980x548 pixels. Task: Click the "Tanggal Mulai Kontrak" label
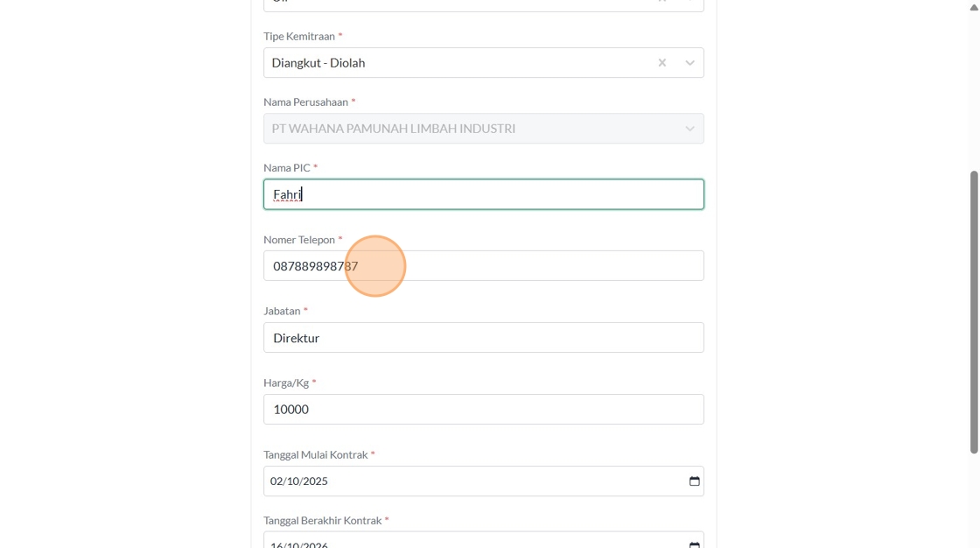[x=315, y=455]
